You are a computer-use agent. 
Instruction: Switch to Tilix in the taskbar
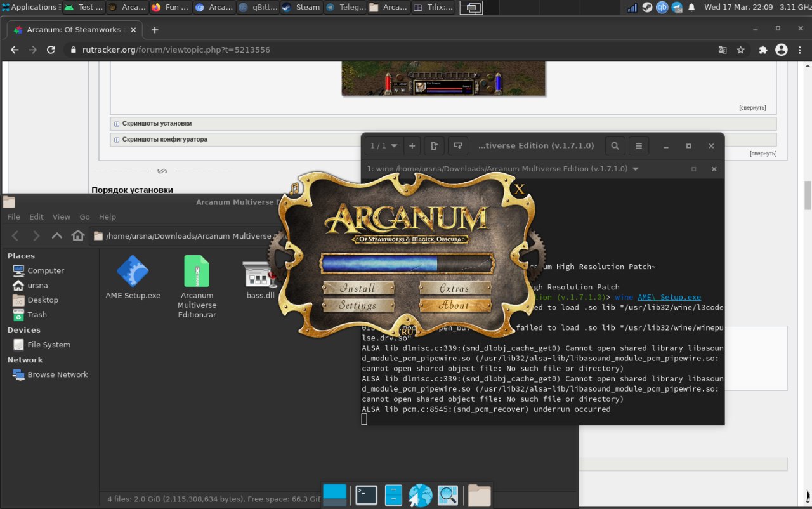pyautogui.click(x=434, y=8)
